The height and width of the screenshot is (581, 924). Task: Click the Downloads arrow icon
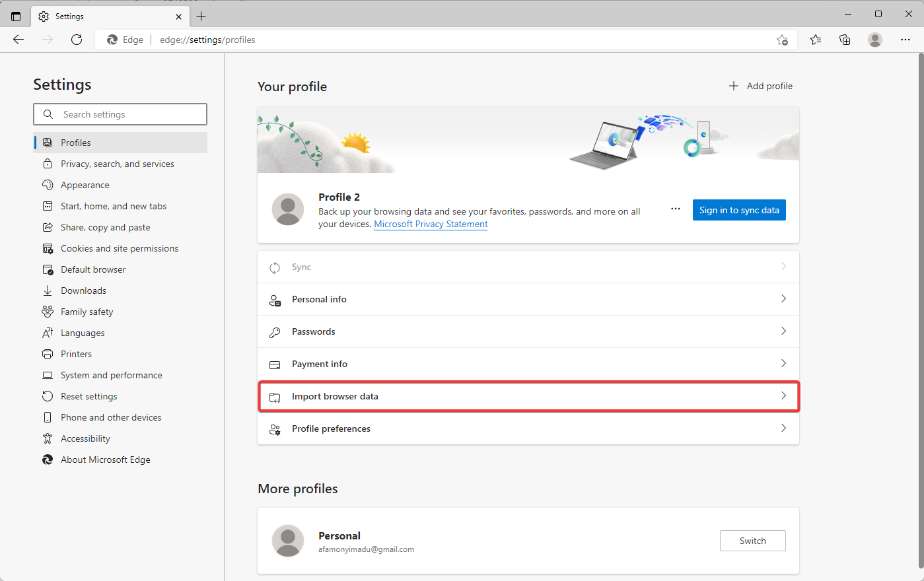pyautogui.click(x=48, y=290)
